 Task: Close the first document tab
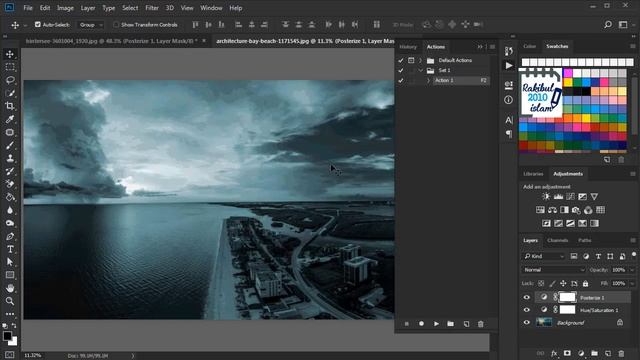pos(204,41)
